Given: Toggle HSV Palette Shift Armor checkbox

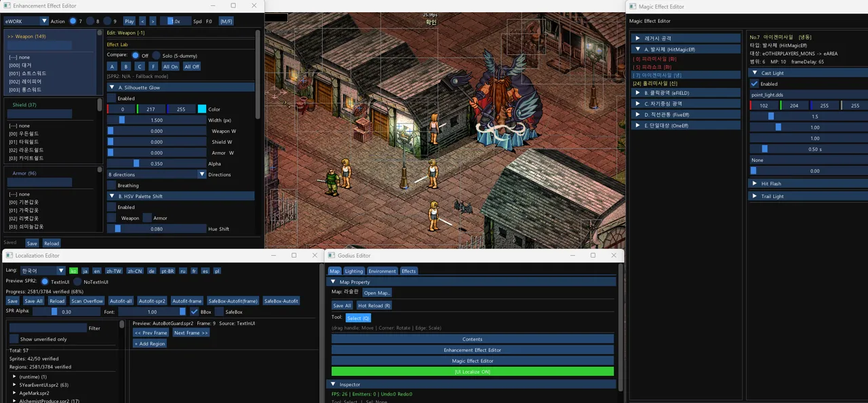Looking at the screenshot, I should (146, 218).
